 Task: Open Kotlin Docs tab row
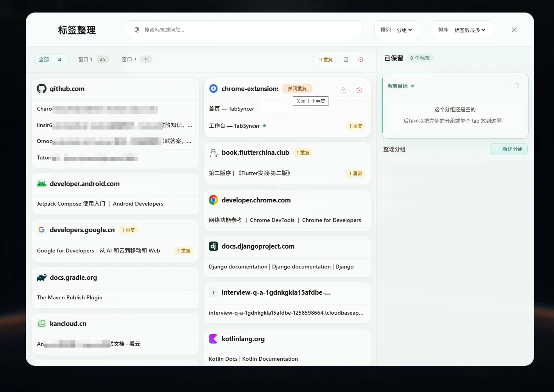287,359
